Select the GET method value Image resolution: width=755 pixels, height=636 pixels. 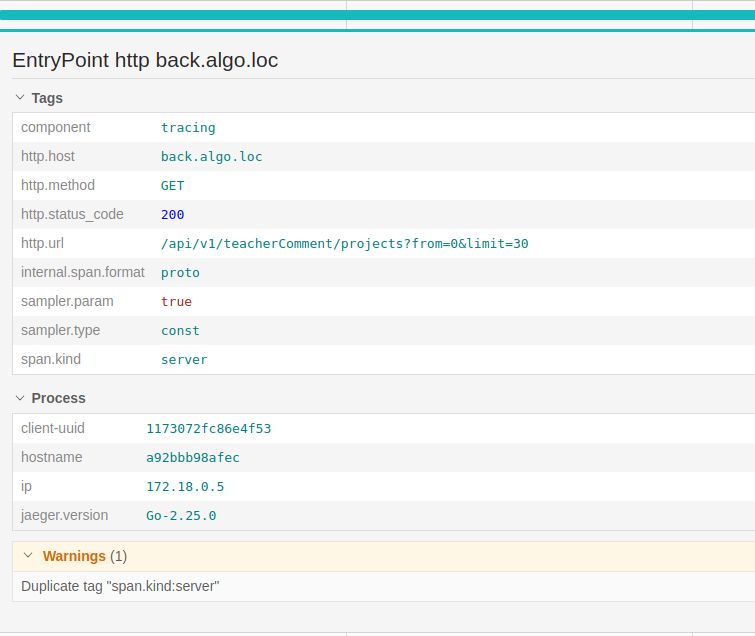pyautogui.click(x=172, y=185)
